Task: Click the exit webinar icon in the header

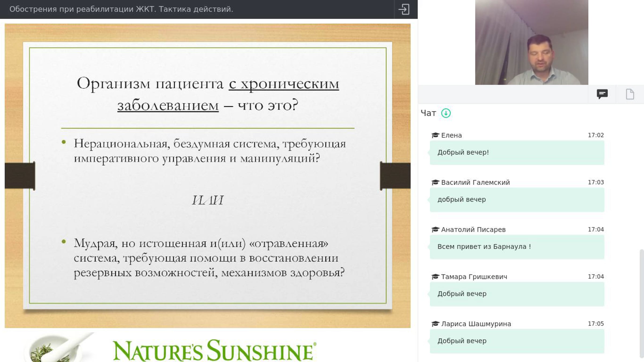Action: coord(404,9)
